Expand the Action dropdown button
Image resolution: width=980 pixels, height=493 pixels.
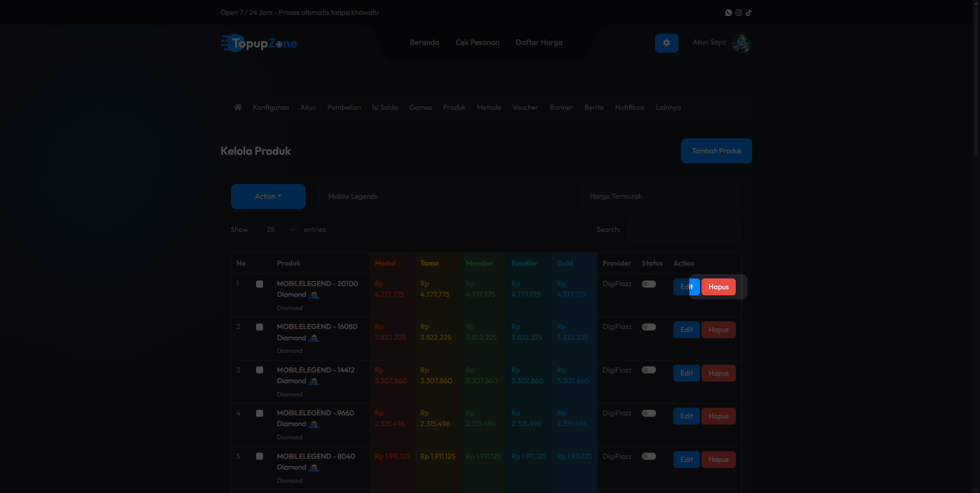268,196
